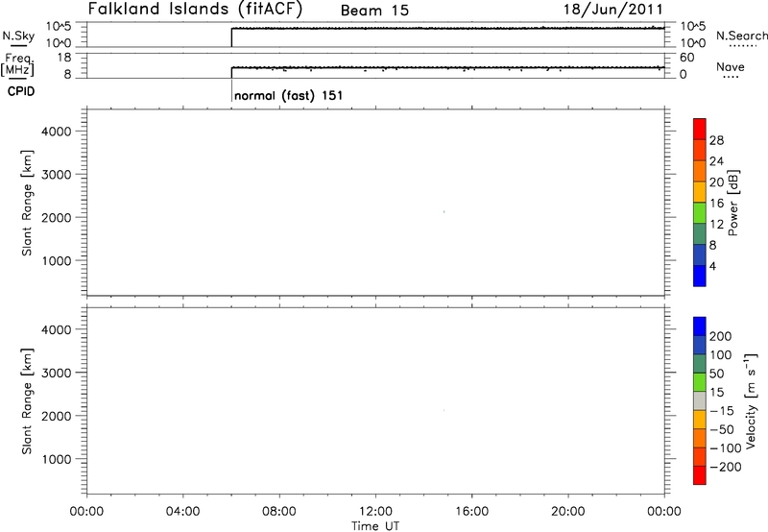This screenshot has height=532, width=768.
Task: Click the "normal (fast) 151" CPID text
Action: point(289,95)
